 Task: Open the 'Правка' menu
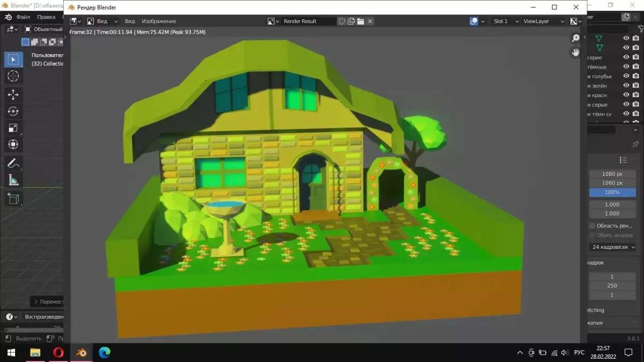pos(46,17)
